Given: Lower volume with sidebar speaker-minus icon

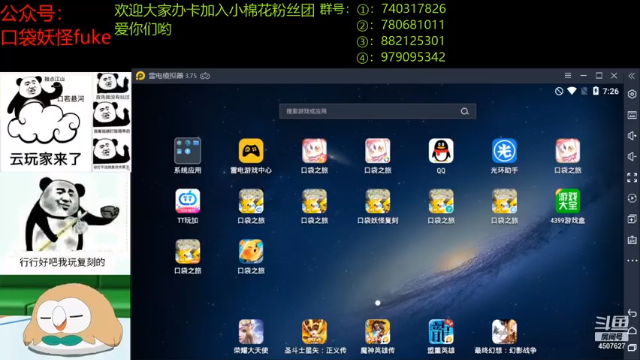Looking at the screenshot, I should click(x=632, y=157).
